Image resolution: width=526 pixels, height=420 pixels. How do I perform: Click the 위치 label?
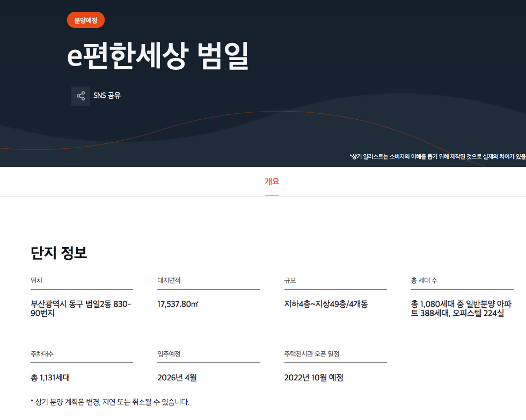coord(36,280)
